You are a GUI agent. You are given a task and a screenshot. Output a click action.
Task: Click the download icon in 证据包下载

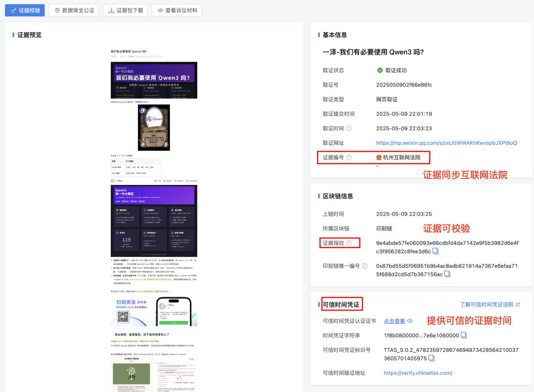click(111, 10)
